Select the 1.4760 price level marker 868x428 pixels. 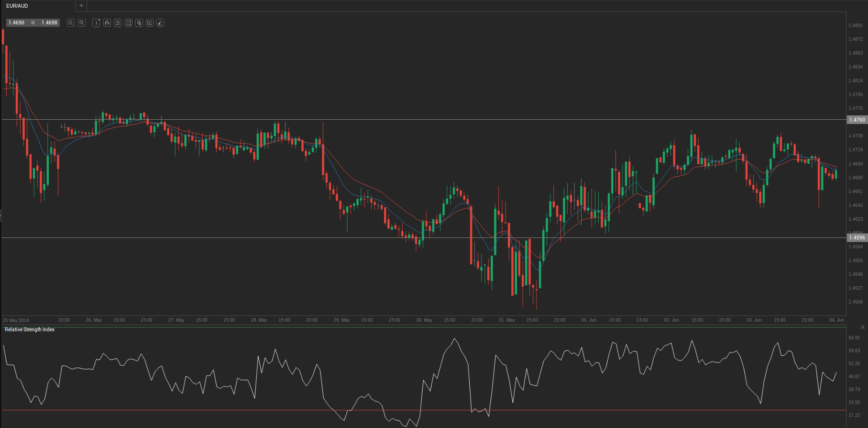pyautogui.click(x=857, y=120)
